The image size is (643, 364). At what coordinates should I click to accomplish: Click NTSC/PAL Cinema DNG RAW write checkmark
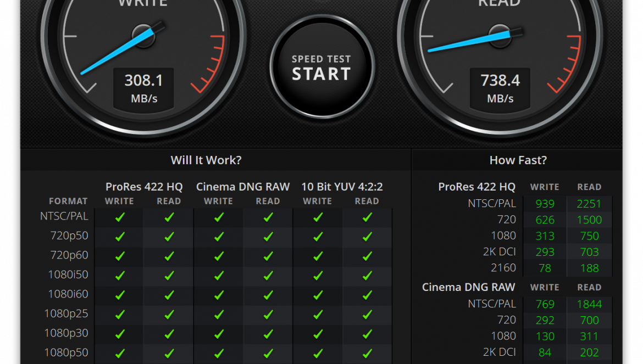[219, 217]
